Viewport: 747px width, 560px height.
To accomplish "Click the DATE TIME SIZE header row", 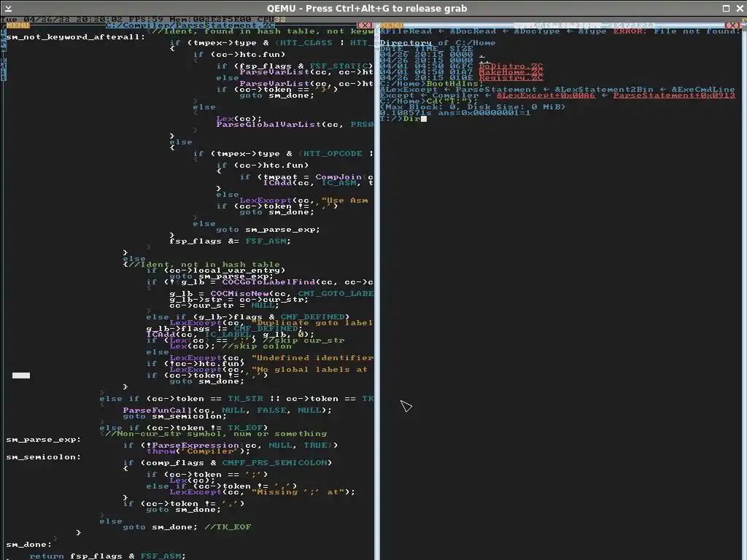I will coord(426,49).
